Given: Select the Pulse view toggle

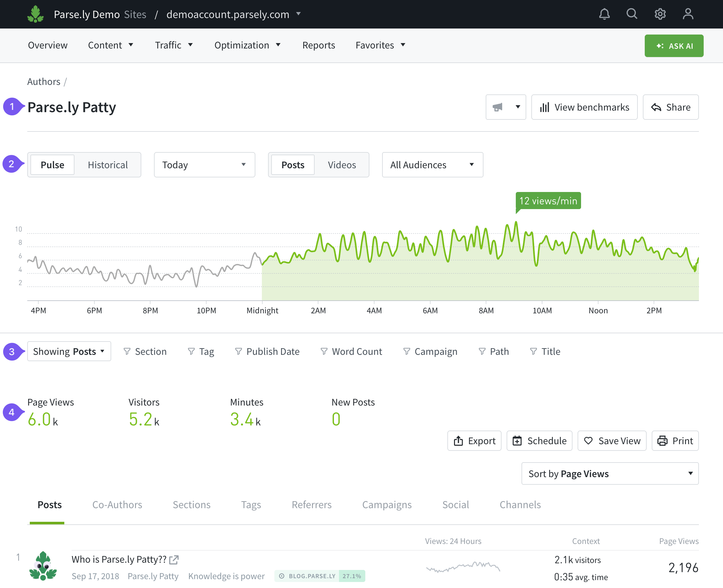Looking at the screenshot, I should [x=53, y=165].
